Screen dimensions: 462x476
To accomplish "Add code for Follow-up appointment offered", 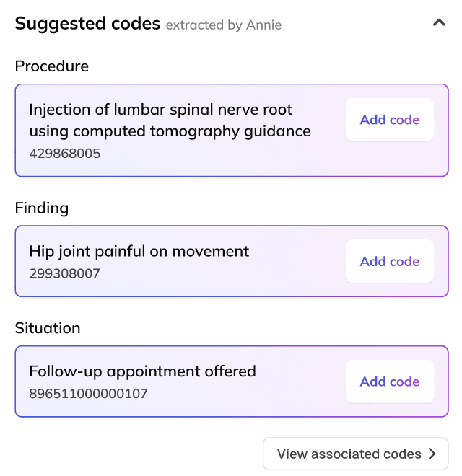I will pyautogui.click(x=389, y=382).
